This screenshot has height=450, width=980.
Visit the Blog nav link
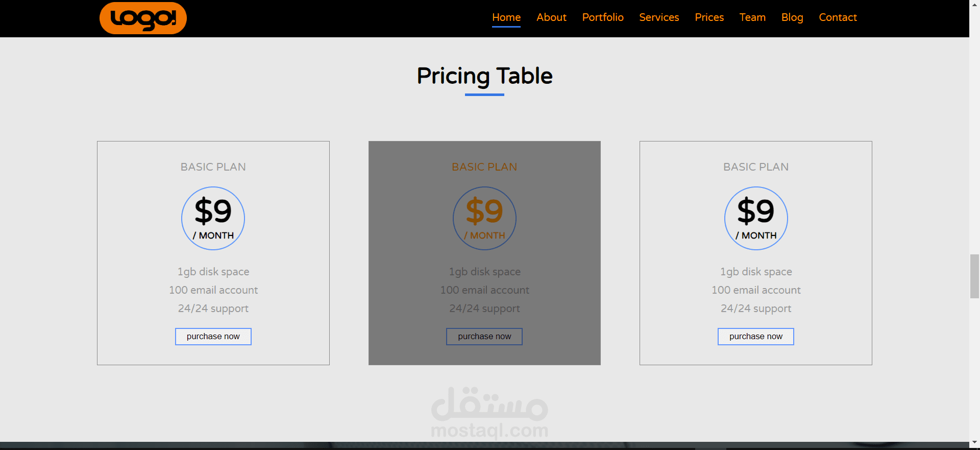[x=792, y=17]
